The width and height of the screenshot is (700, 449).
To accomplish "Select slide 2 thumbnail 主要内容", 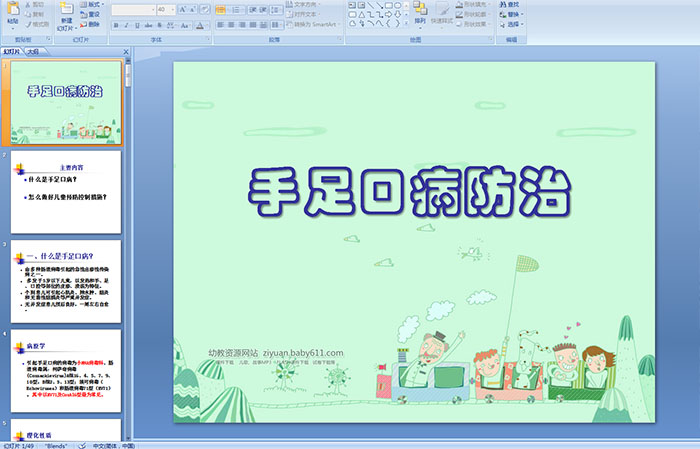I will 66,192.
